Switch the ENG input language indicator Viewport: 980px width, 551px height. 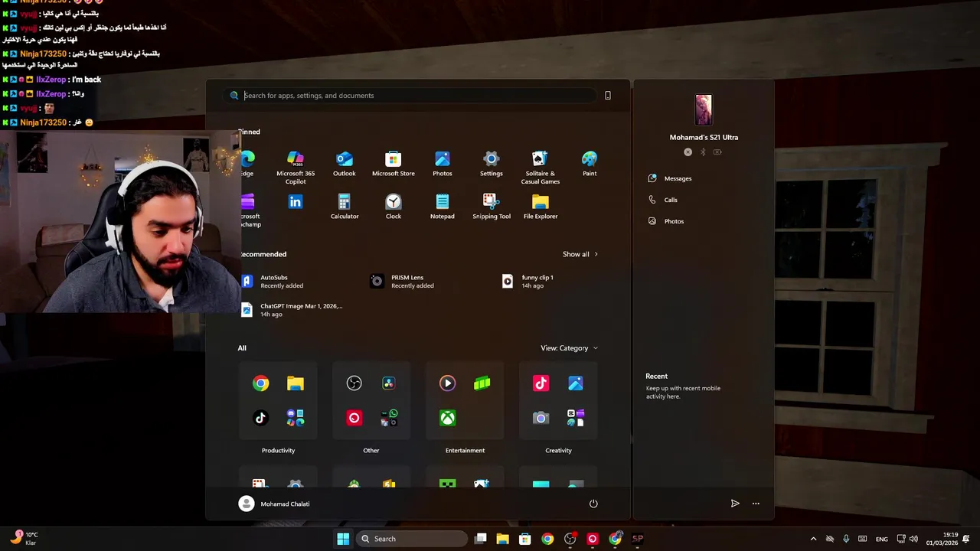point(882,539)
